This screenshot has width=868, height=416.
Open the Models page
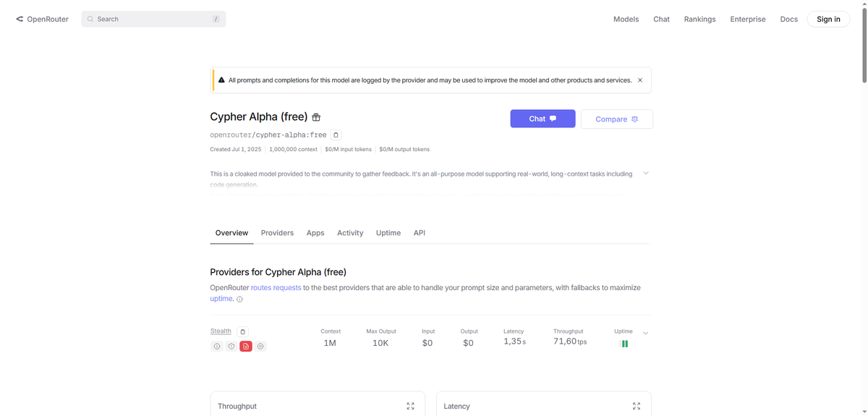(x=626, y=19)
